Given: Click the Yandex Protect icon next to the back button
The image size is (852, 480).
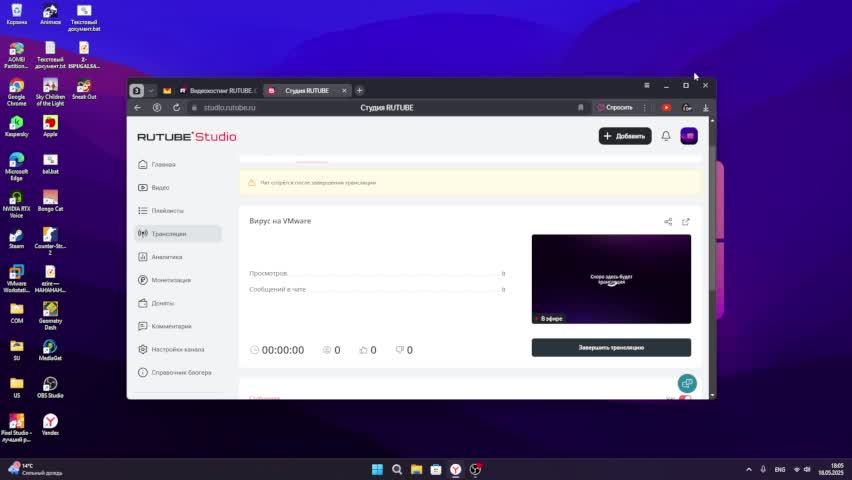Looking at the screenshot, I should coord(157,108).
